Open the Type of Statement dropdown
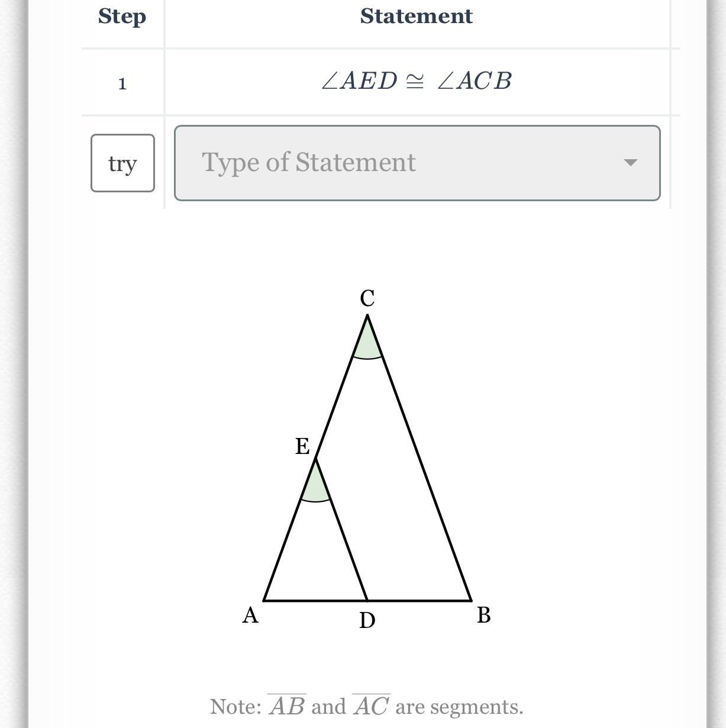This screenshot has width=726, height=728. (417, 163)
